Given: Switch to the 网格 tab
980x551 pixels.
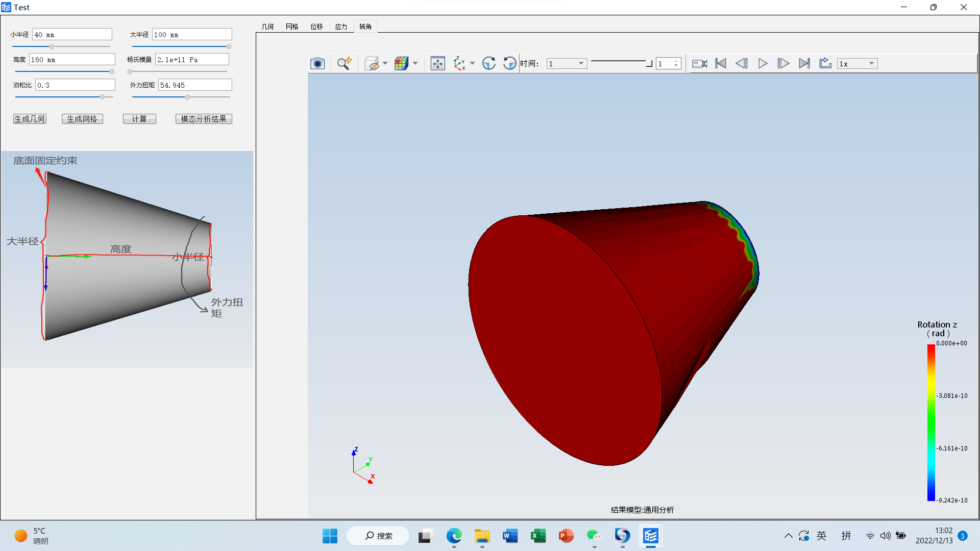Looking at the screenshot, I should (292, 27).
